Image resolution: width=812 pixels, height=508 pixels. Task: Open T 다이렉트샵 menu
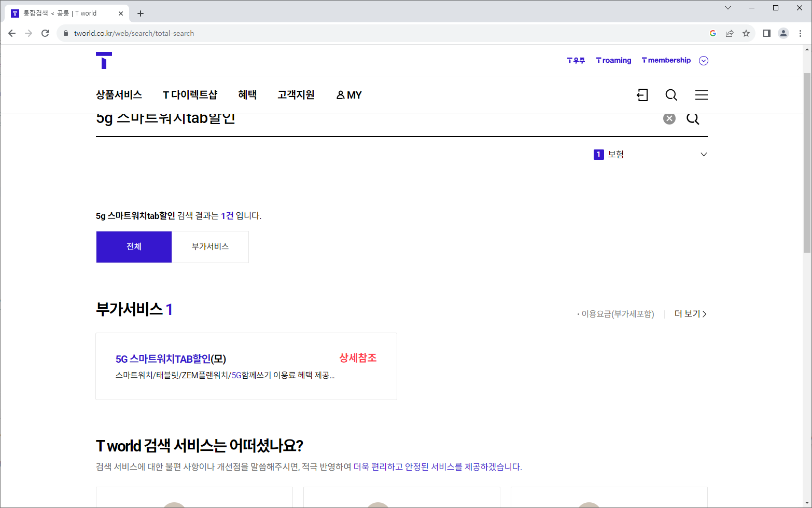(190, 95)
